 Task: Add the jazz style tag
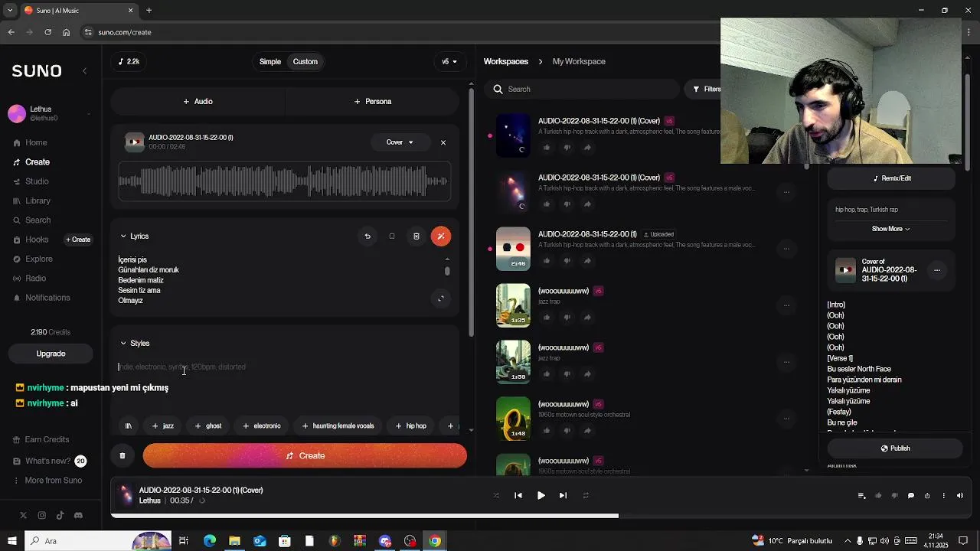163,426
